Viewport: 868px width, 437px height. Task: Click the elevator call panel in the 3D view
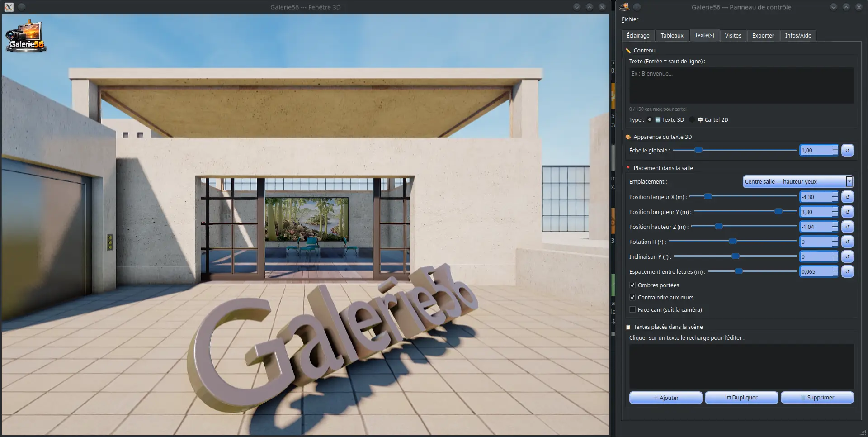tap(109, 242)
